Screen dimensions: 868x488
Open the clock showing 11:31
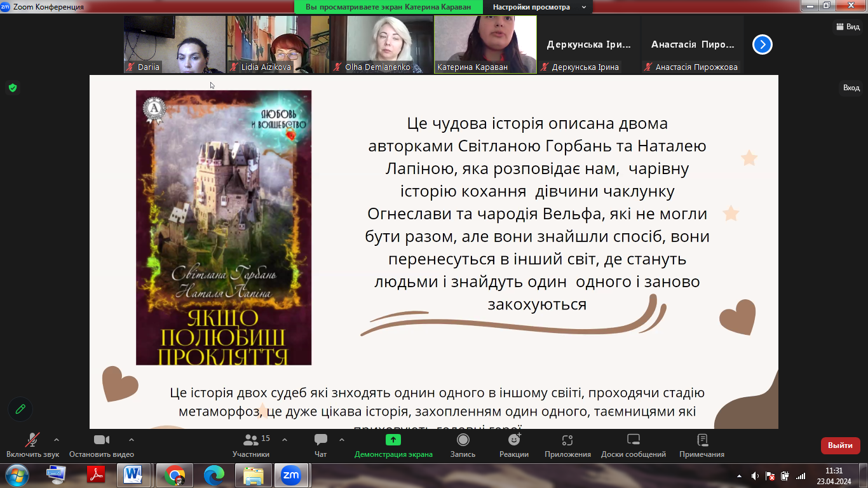(834, 476)
